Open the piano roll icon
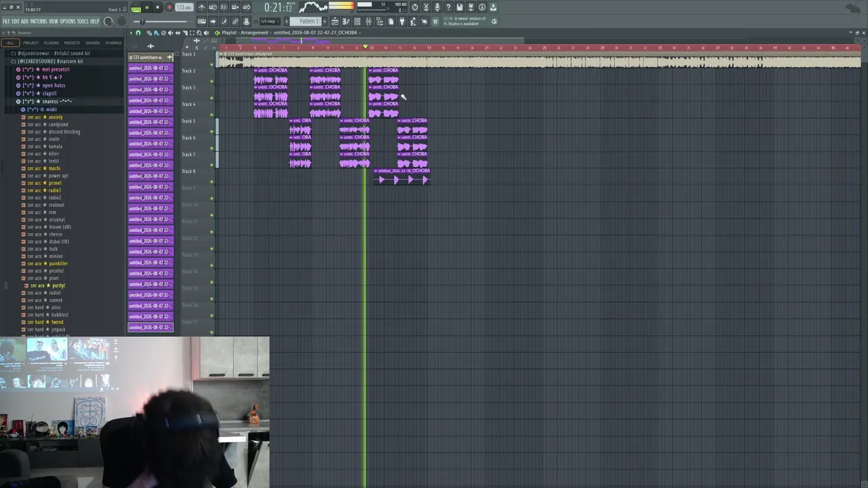Viewport: 868px width, 488px height. (346, 22)
